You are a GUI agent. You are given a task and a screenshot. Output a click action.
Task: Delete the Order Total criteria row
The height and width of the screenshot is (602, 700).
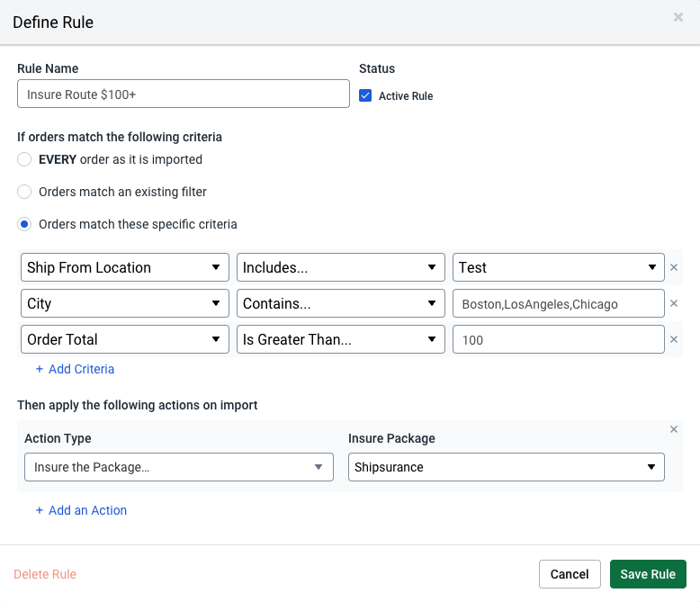pyautogui.click(x=674, y=339)
